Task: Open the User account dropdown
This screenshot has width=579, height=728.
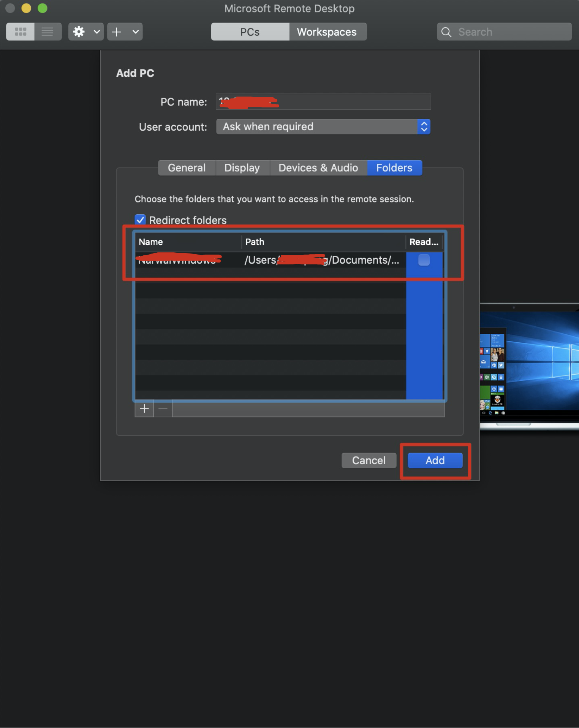Action: (x=323, y=127)
